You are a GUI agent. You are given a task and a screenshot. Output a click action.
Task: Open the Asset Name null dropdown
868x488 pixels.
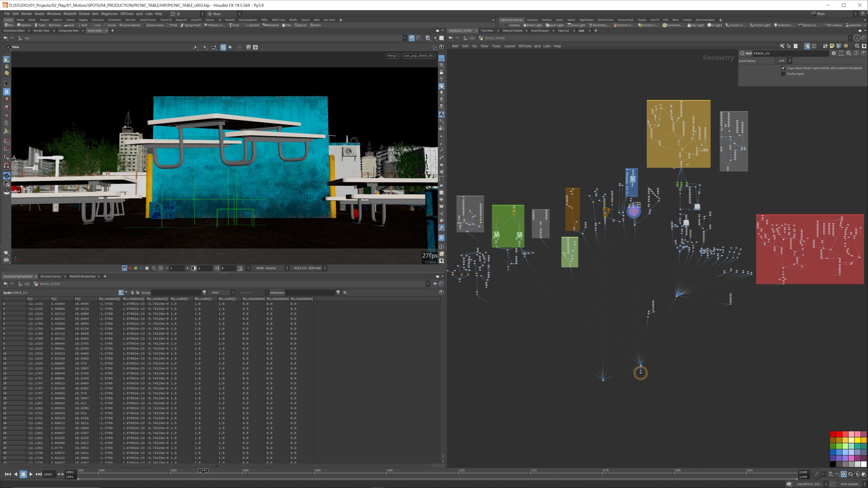pos(784,61)
